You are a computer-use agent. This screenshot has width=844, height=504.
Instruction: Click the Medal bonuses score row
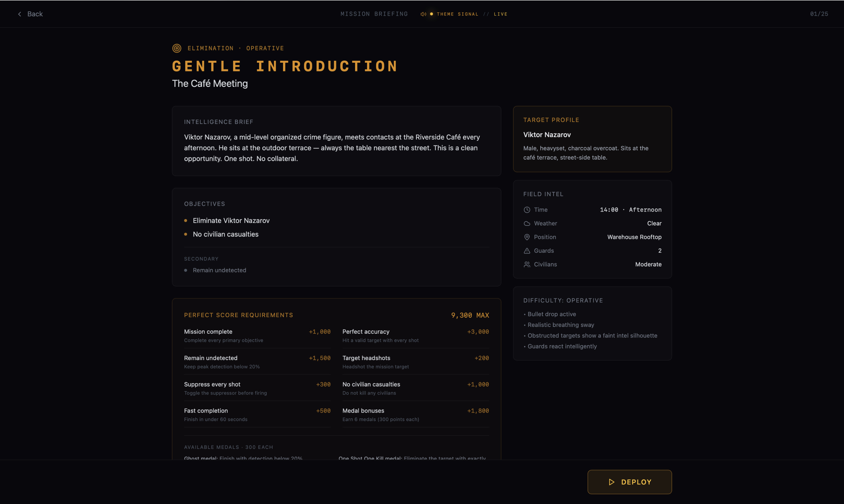click(x=416, y=414)
